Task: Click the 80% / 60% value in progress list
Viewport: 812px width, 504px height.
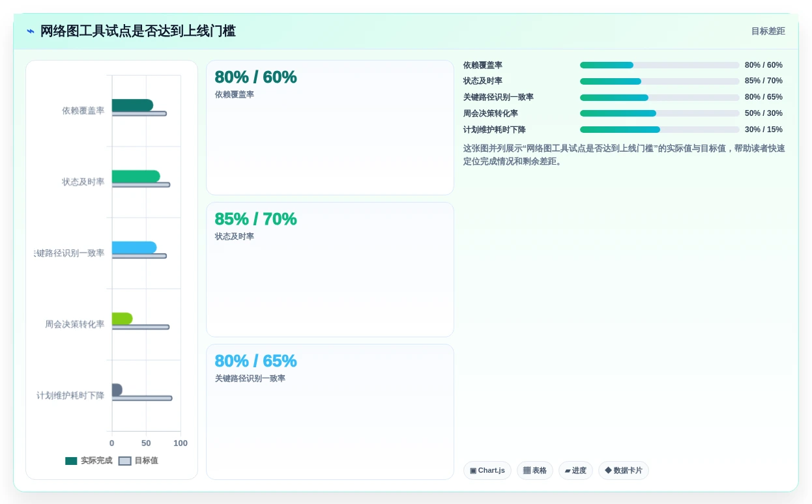Action: point(764,65)
